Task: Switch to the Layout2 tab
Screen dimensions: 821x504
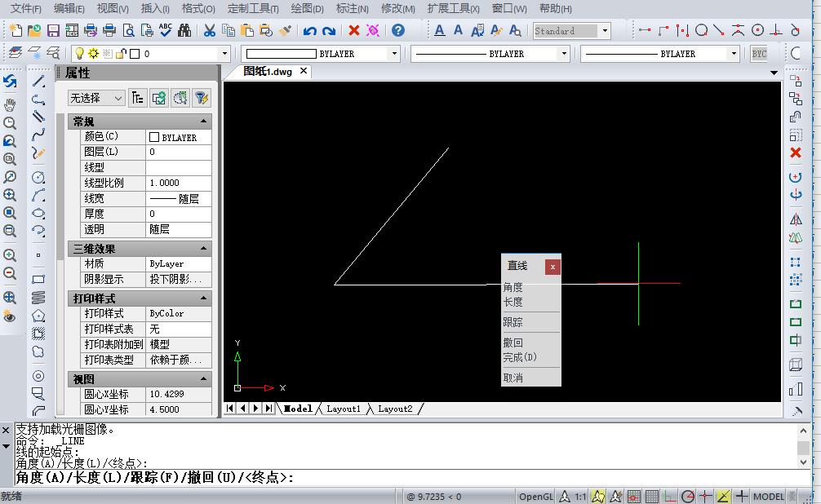Action: pyautogui.click(x=395, y=409)
